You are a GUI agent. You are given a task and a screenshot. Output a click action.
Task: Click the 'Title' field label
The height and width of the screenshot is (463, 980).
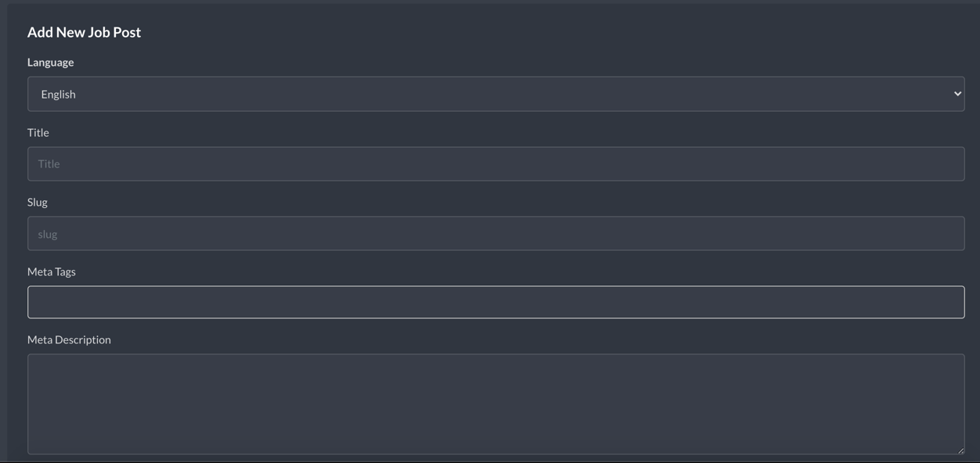pyautogui.click(x=38, y=132)
